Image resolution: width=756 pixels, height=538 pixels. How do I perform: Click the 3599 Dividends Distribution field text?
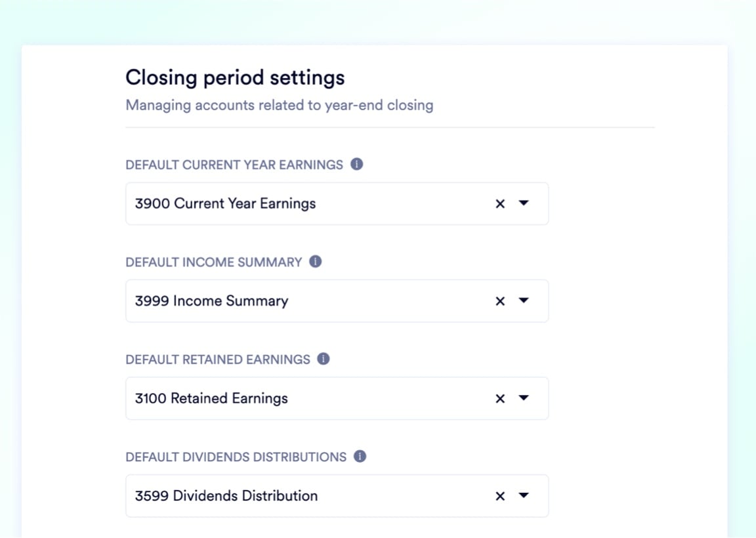[226, 495]
